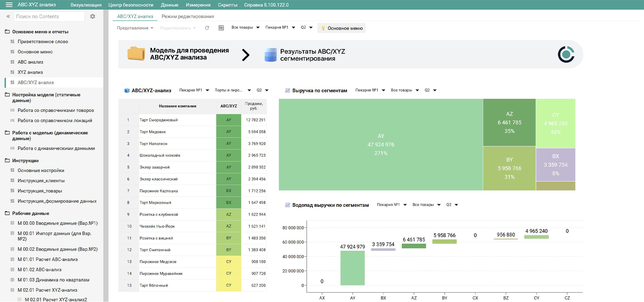The image size is (644, 302).
Task: Open XYZ анализ in sidebar
Action: click(30, 72)
